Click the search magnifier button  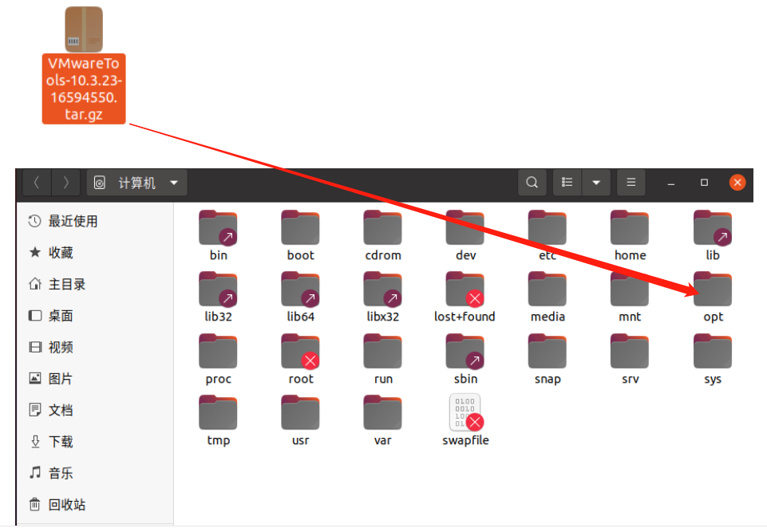coord(532,183)
